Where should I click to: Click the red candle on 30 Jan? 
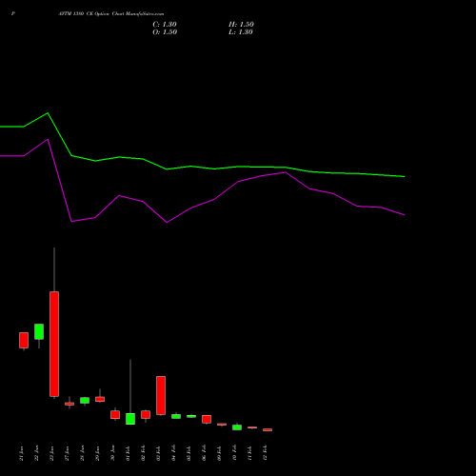(115, 415)
